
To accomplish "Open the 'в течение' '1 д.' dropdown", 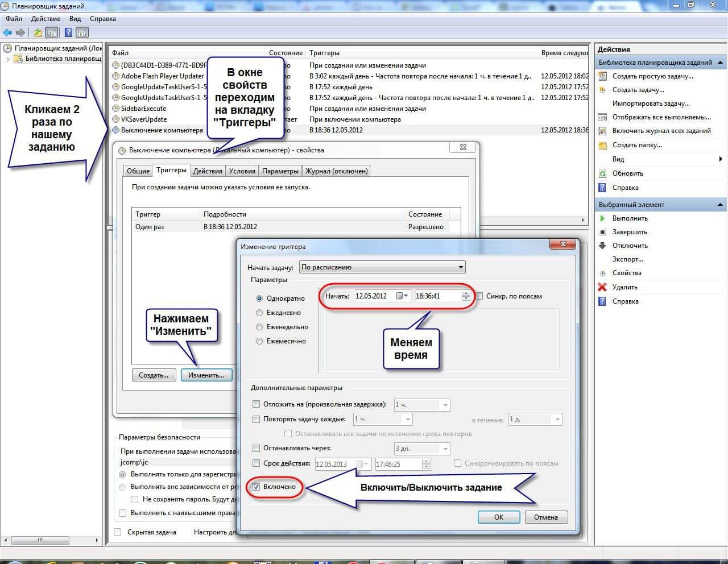I will pos(535,420).
